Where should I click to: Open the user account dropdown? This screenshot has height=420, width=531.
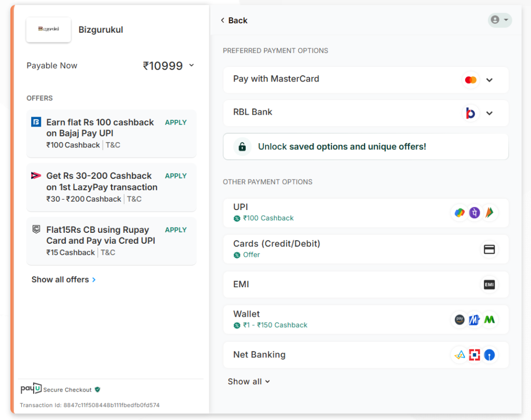pyautogui.click(x=500, y=20)
